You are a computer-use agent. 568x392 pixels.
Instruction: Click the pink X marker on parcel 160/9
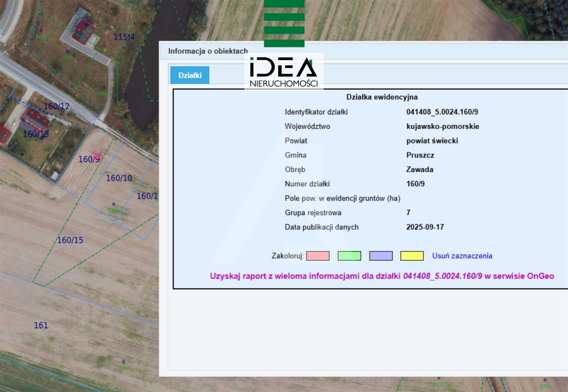point(97,156)
